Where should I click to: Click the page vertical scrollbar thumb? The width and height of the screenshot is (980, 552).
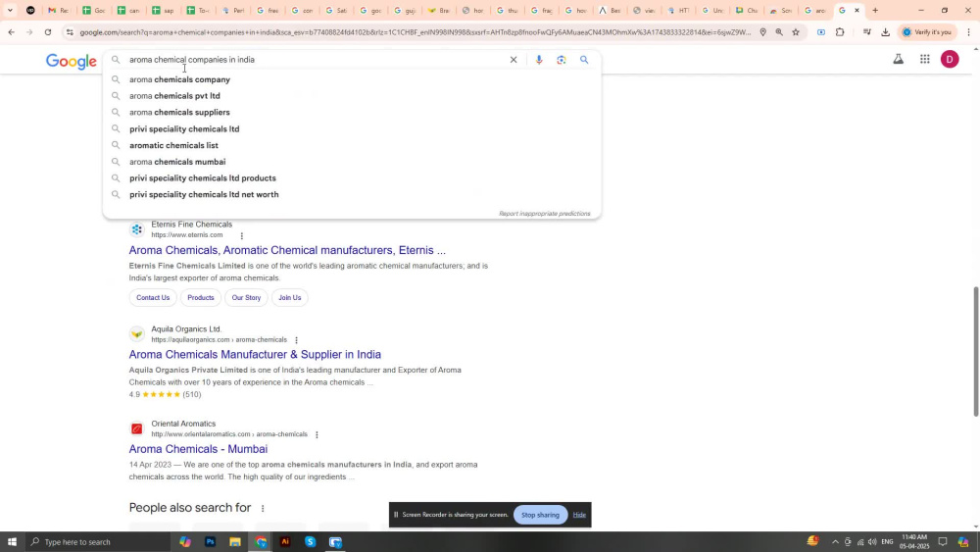[x=976, y=351]
